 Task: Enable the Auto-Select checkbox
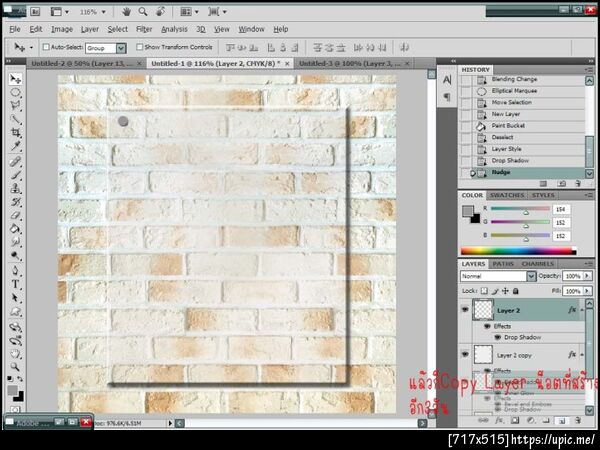coord(46,47)
